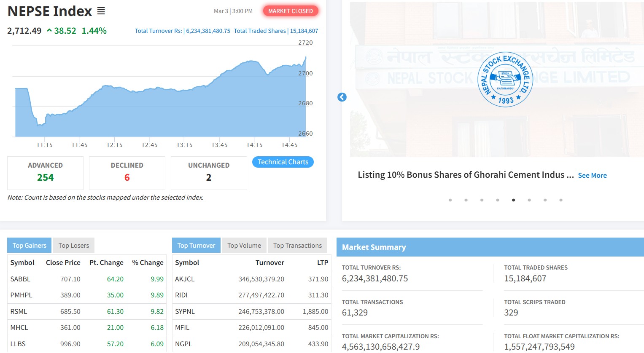Open AKJCL from the Top Turnover table
The height and width of the screenshot is (353, 644).
(x=185, y=279)
